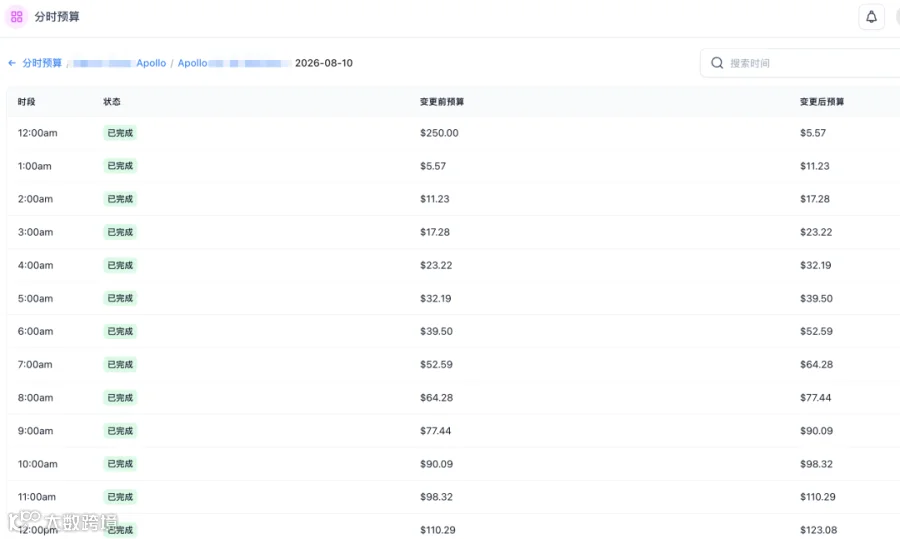The width and height of the screenshot is (900, 539).
Task: Click $17.28 in the 变更前预算 column
Action: pyautogui.click(x=435, y=232)
